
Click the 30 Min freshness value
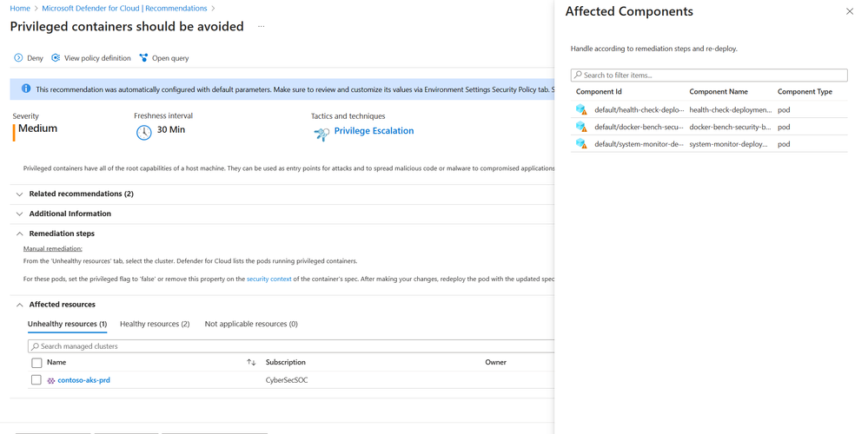171,130
